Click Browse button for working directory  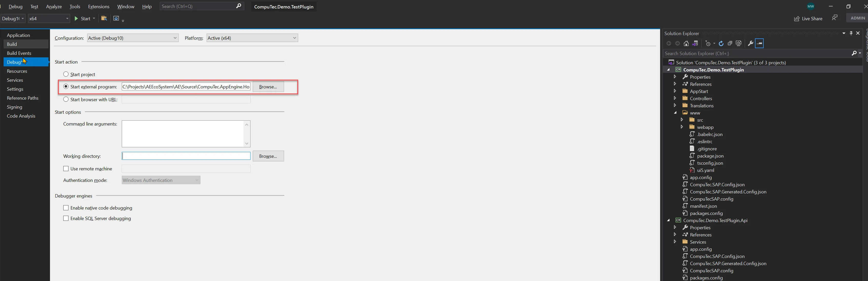click(x=268, y=155)
